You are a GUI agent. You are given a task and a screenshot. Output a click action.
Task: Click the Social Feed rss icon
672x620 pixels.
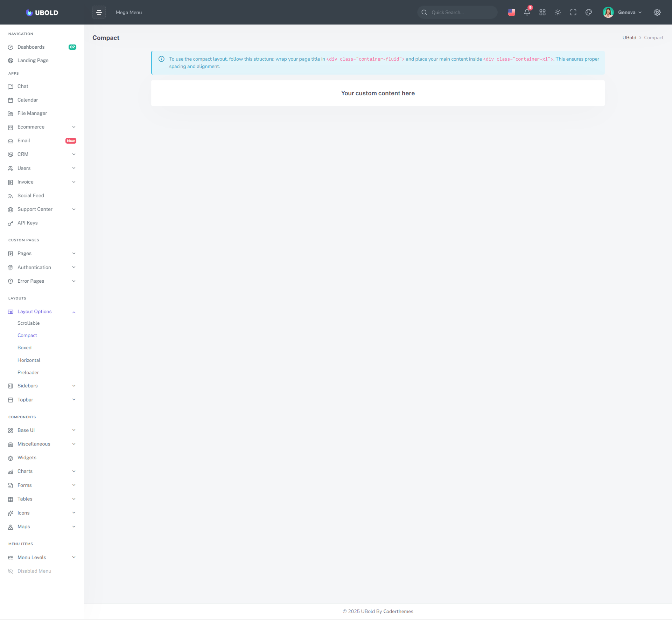pyautogui.click(x=10, y=196)
